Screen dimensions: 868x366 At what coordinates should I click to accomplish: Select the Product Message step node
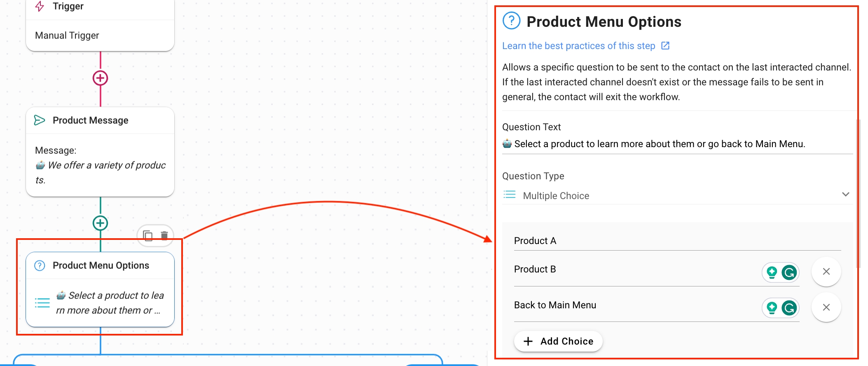[100, 152]
